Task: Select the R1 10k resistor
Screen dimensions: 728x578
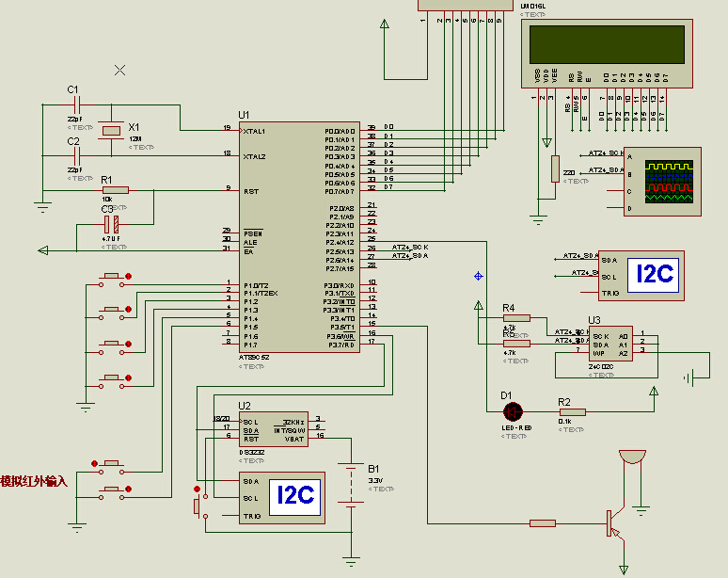Action: tap(115, 190)
